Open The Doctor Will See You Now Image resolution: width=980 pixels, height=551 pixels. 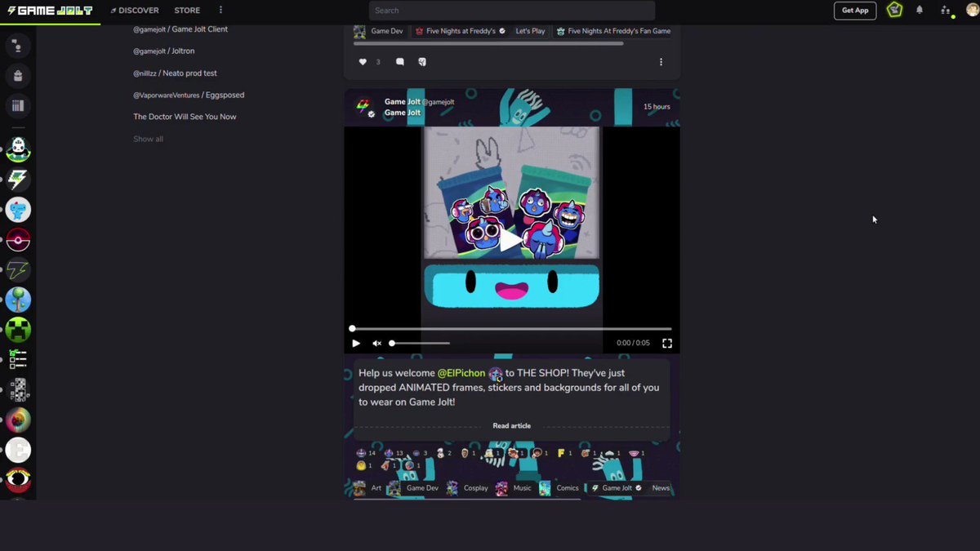pyautogui.click(x=185, y=117)
